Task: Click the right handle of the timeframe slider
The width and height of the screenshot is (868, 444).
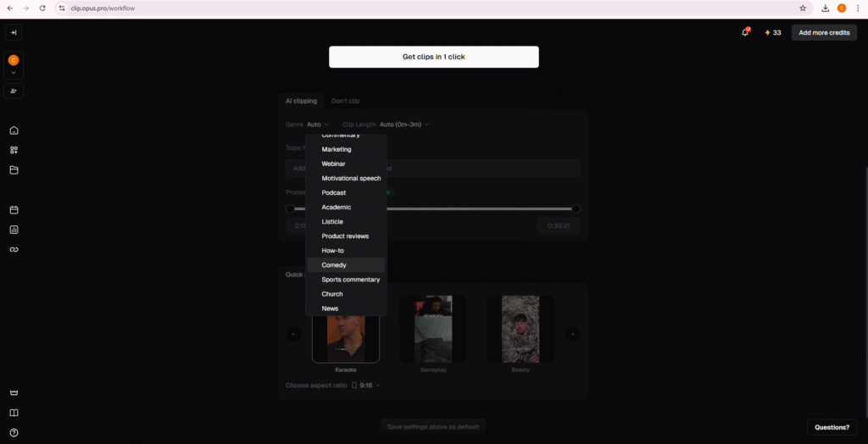Action: [576, 208]
